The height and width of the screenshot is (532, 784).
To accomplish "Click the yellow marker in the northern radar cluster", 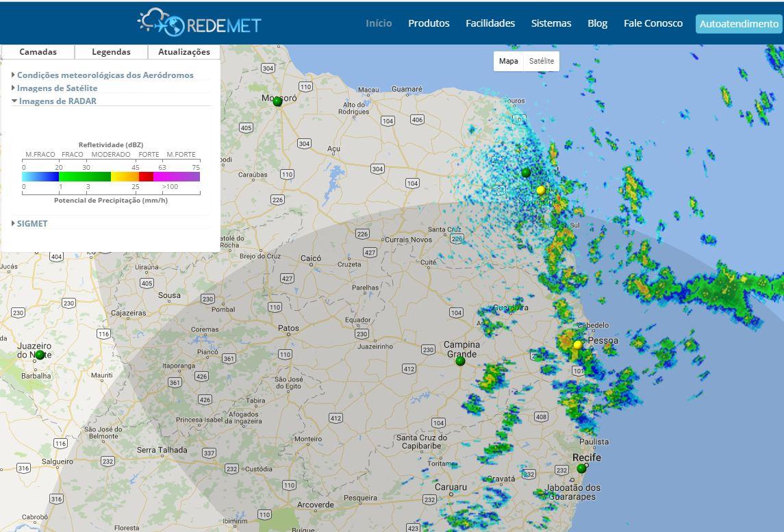I will coord(541,190).
